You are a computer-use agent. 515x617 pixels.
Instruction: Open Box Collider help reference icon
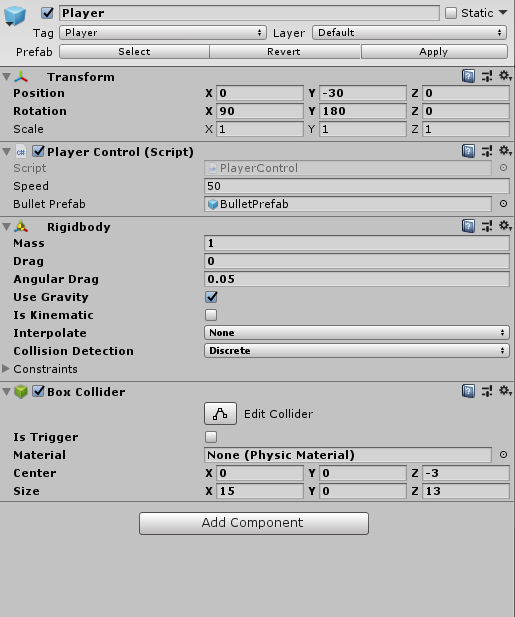pos(468,391)
